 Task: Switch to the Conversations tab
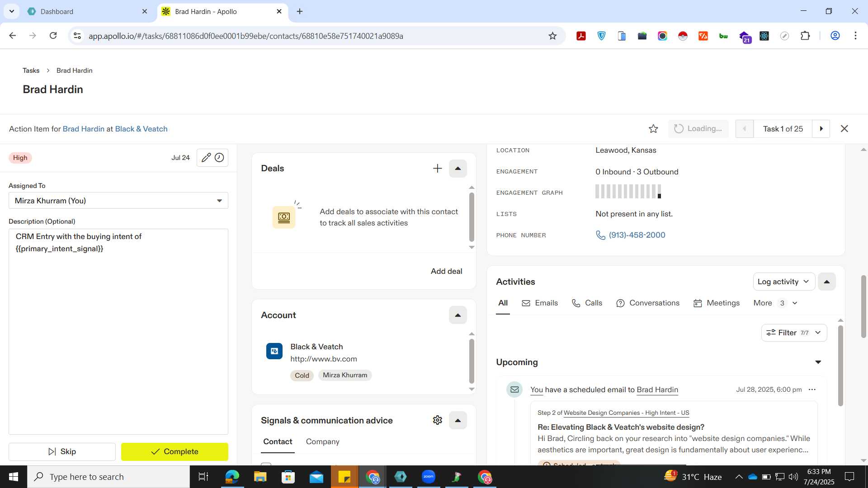click(647, 303)
